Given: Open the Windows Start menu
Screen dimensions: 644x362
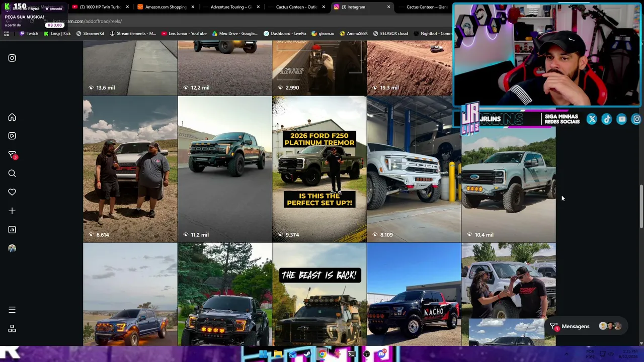Looking at the screenshot, I should click(x=263, y=354).
